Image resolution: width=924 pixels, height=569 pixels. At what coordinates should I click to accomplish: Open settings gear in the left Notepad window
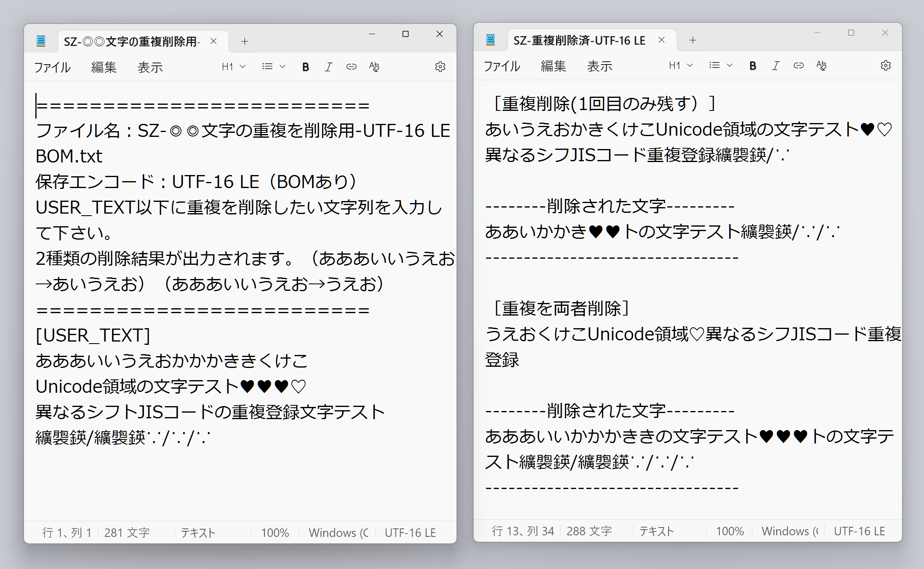point(440,67)
